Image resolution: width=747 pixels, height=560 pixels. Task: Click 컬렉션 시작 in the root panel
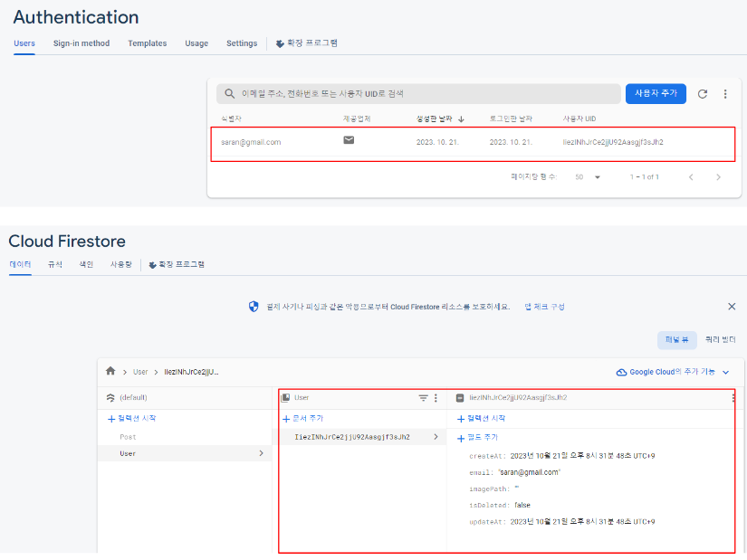point(132,419)
